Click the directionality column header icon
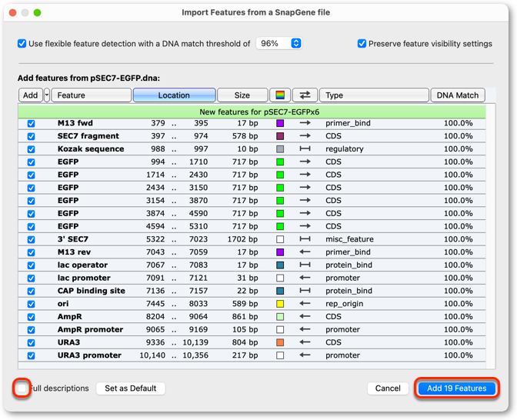 pos(305,95)
